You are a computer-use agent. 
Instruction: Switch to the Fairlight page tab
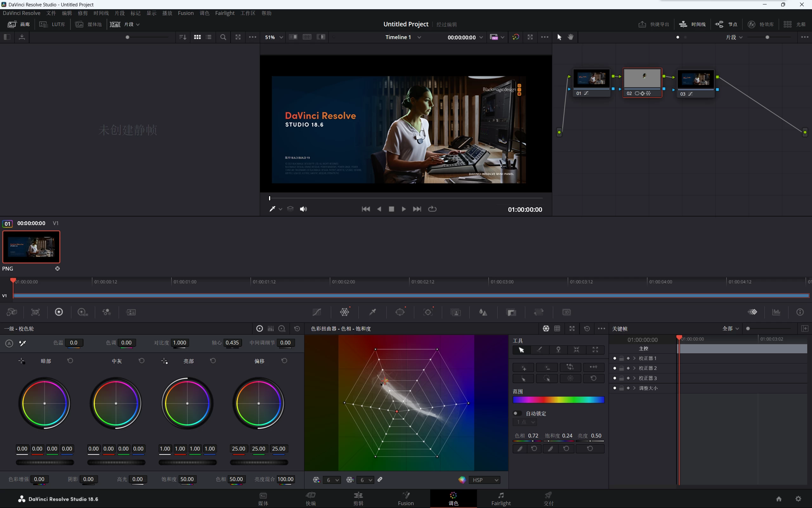tap(501, 498)
